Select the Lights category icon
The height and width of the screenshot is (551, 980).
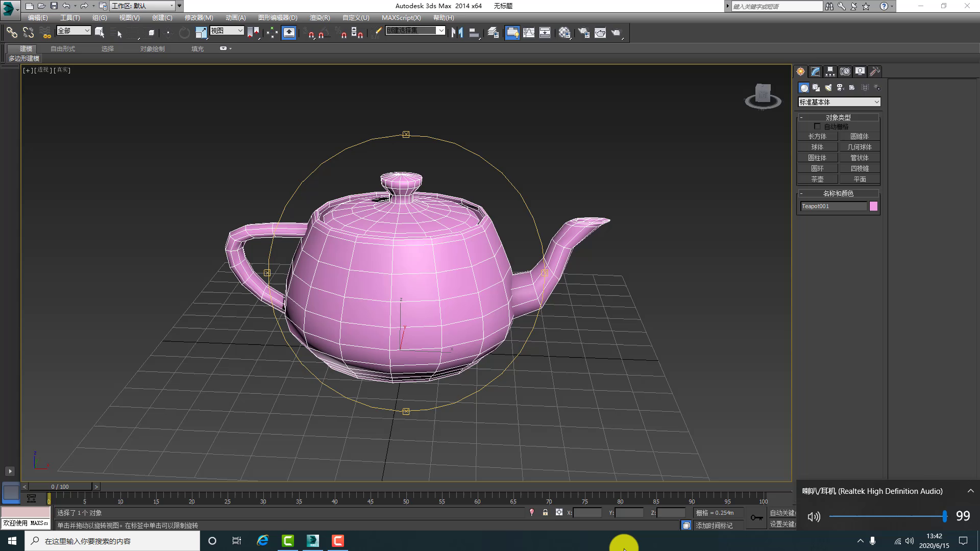(x=828, y=88)
